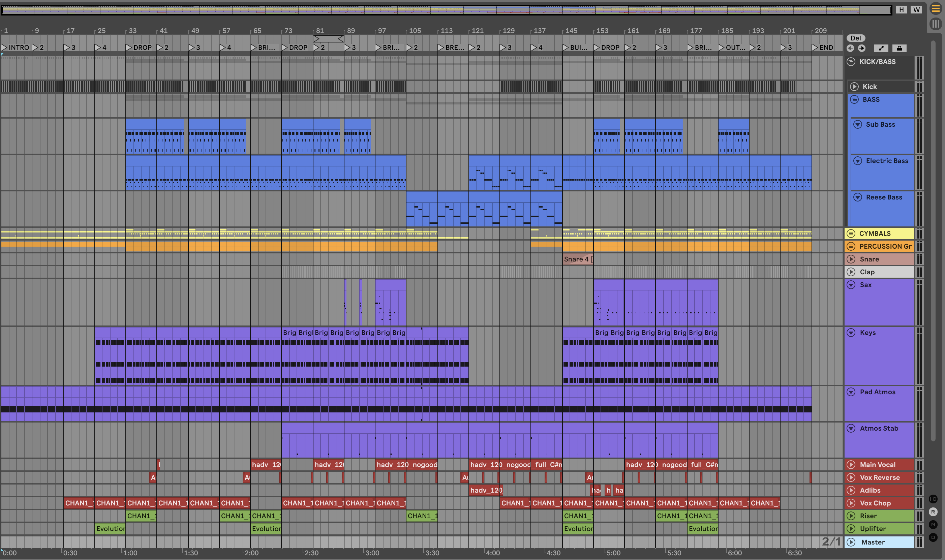Switch to Session view selector icon
Screen dimensions: 945x560
click(x=936, y=24)
